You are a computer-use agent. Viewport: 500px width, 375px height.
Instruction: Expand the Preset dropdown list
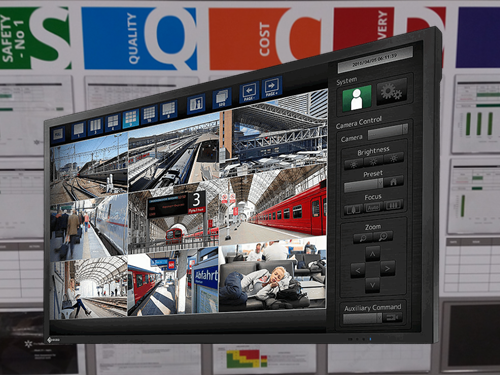(x=364, y=185)
